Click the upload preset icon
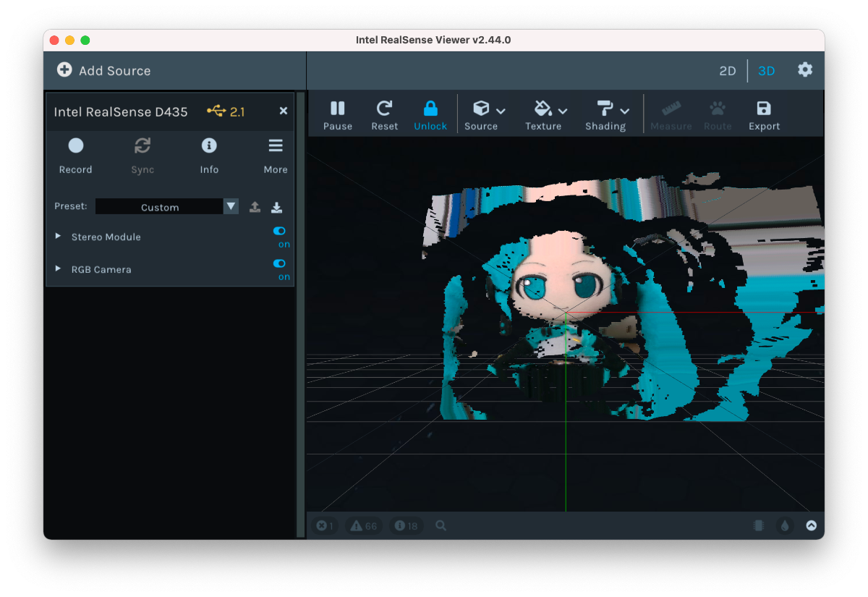Screen dimensions: 868x597 255,207
